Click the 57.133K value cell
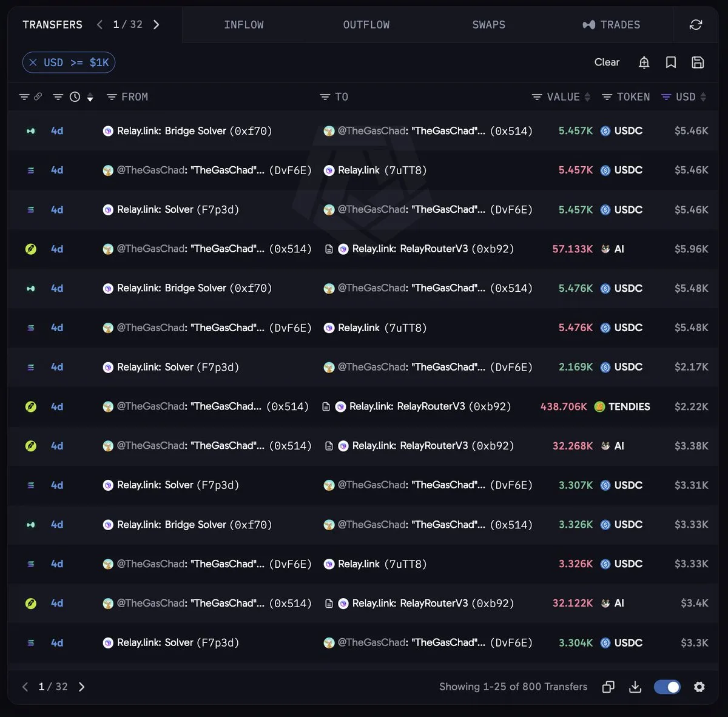Screen dimensions: 728x717 [572, 249]
